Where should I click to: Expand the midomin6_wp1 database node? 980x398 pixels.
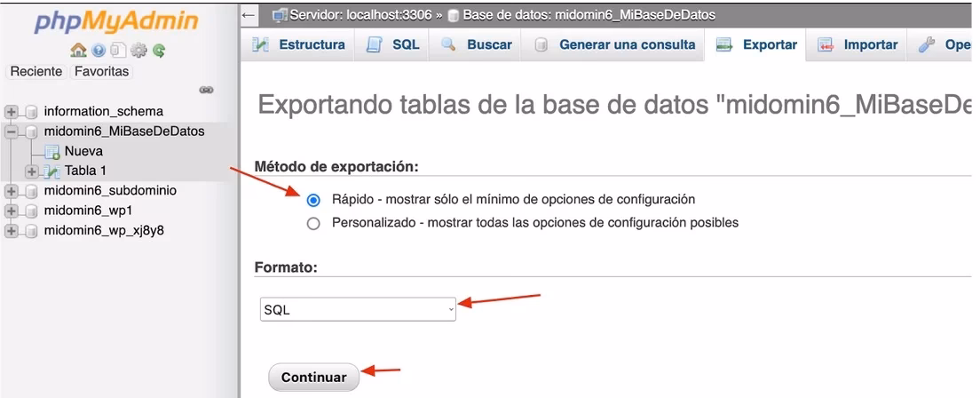[x=11, y=211]
